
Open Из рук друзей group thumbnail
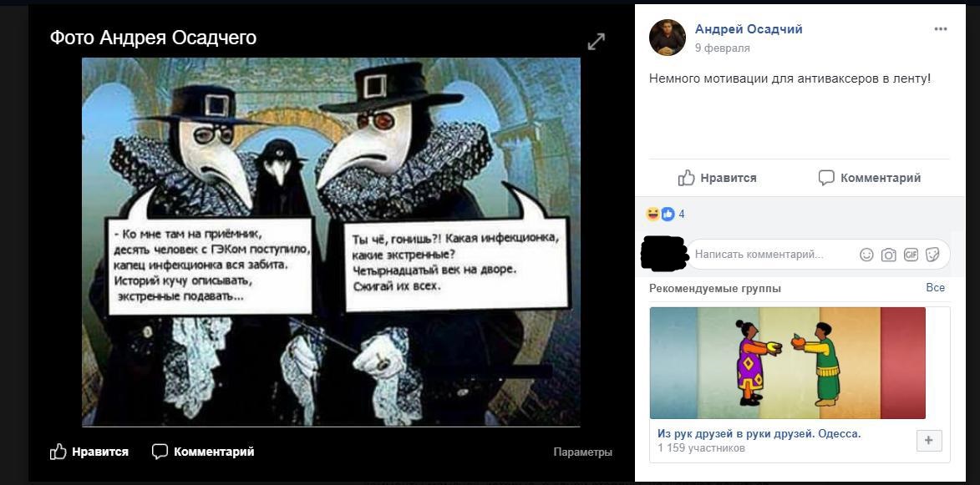(x=788, y=362)
